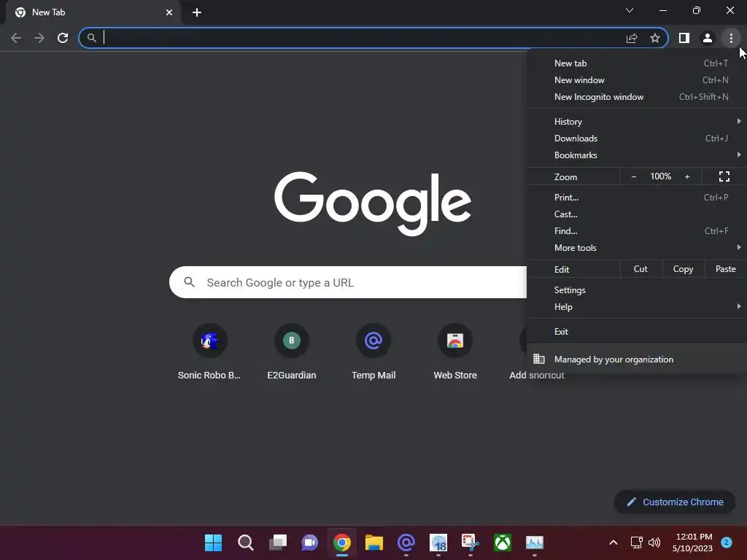
Task: Click Cut in Edit row
Action: click(x=640, y=269)
